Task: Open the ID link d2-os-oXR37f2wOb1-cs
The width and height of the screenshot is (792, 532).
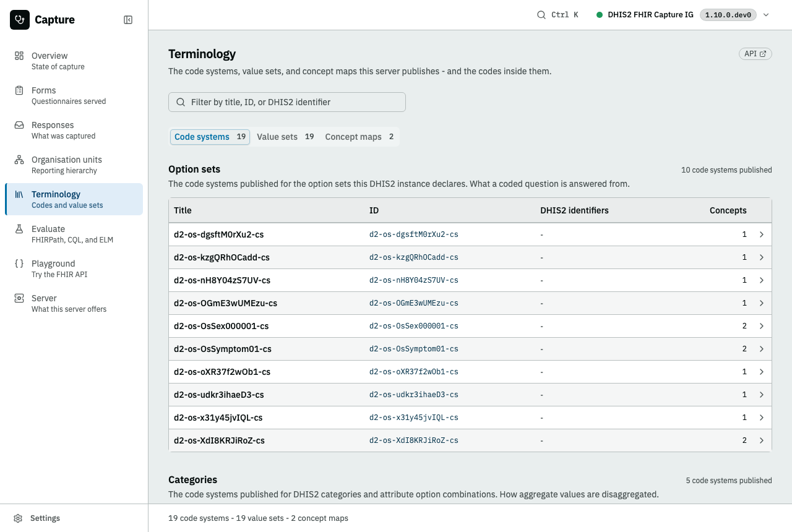Action: point(413,372)
